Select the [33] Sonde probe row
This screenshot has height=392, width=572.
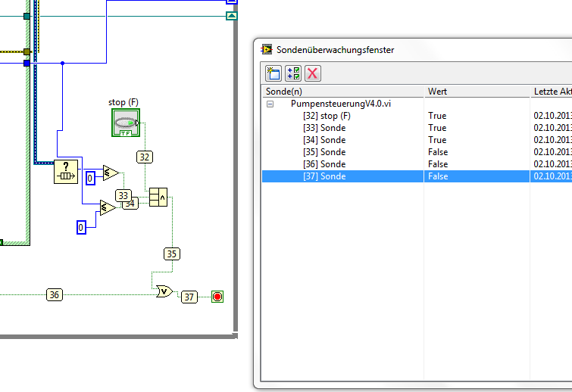pyautogui.click(x=417, y=128)
